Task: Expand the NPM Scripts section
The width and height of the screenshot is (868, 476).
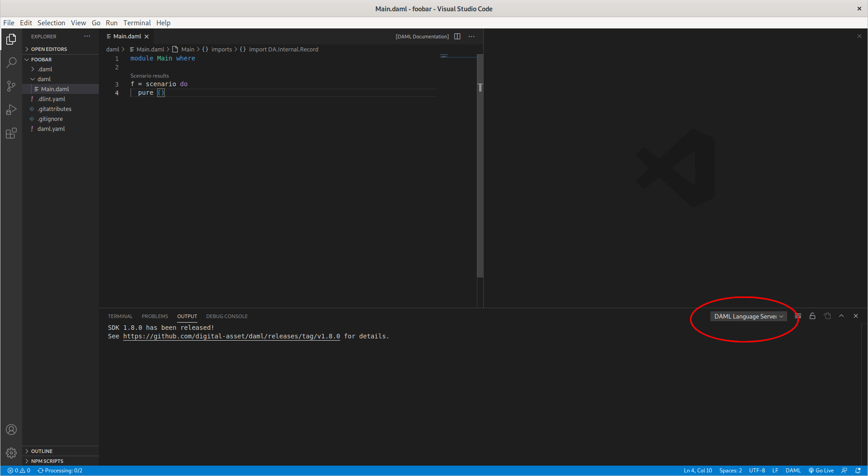Action: (x=61, y=461)
